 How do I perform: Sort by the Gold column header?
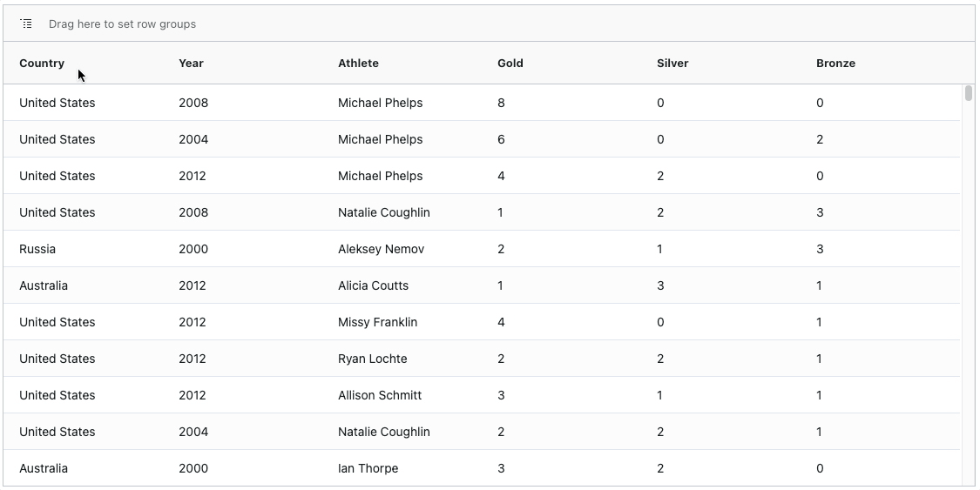[x=510, y=63]
